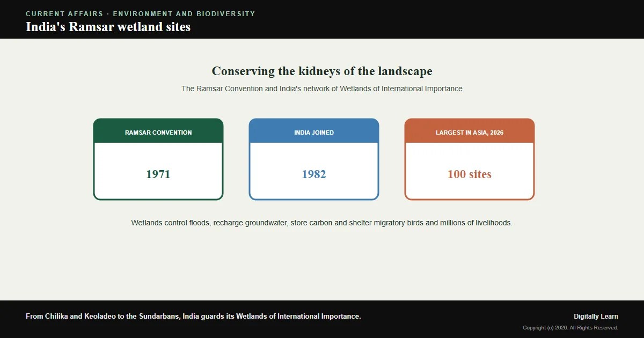Screen dimensions: 644x338
Task: Click the sentence starting "Wetlands control floods"
Action: 322,223
